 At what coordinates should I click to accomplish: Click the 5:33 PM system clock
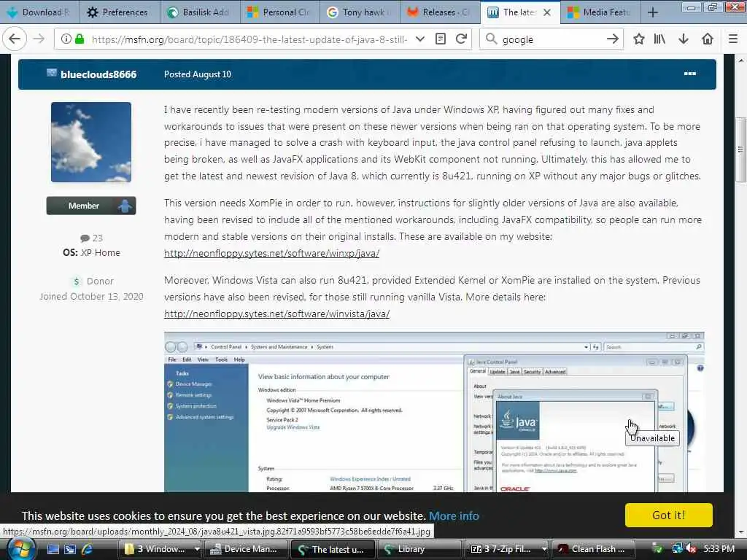point(719,549)
